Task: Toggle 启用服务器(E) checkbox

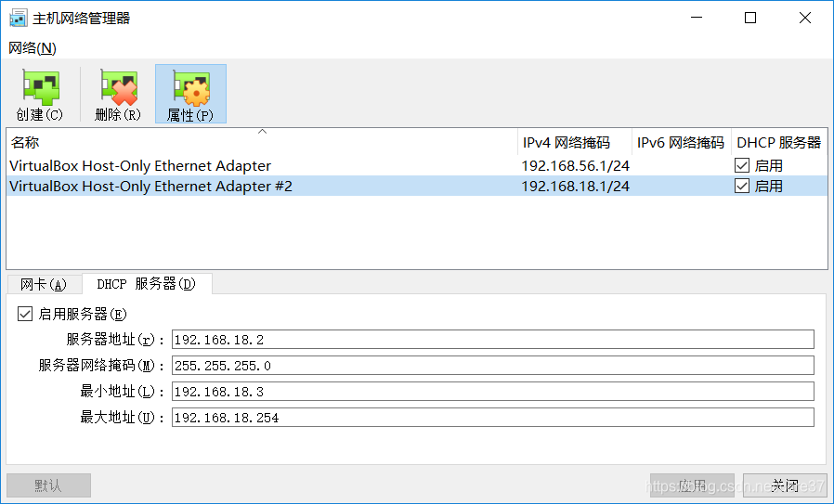Action: pyautogui.click(x=25, y=314)
